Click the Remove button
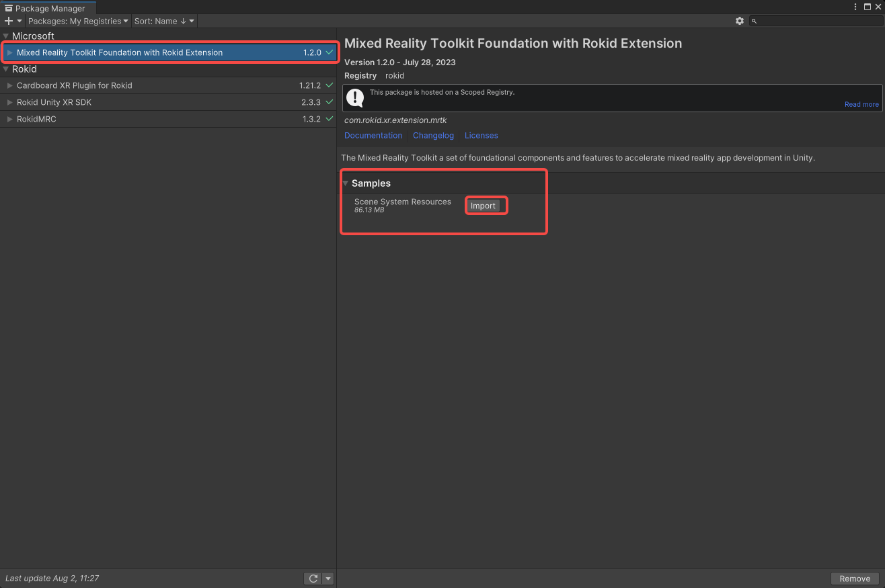The height and width of the screenshot is (588, 885). [x=855, y=579]
